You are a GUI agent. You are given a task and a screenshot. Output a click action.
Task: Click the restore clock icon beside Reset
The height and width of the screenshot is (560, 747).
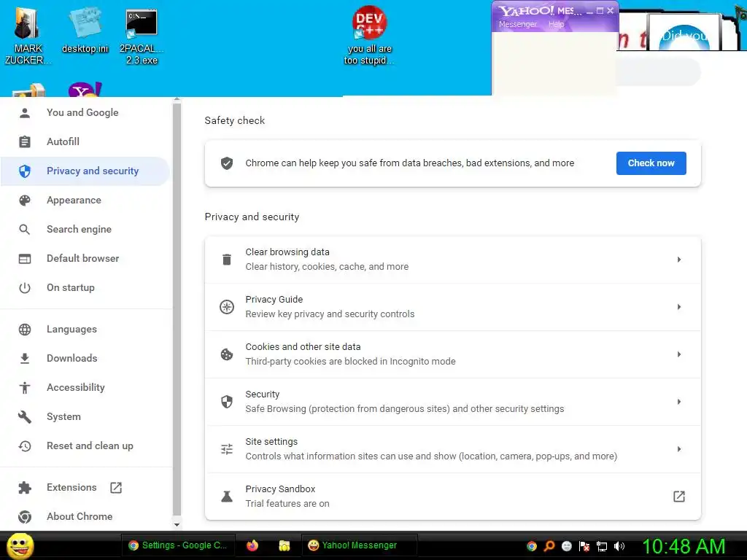click(x=25, y=446)
